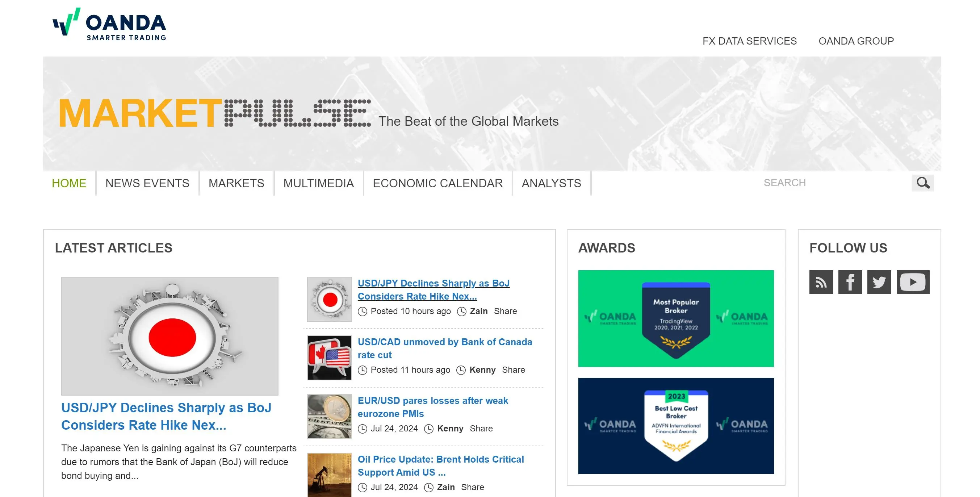Open the YouTube follow icon
The height and width of the screenshot is (497, 980).
click(913, 282)
